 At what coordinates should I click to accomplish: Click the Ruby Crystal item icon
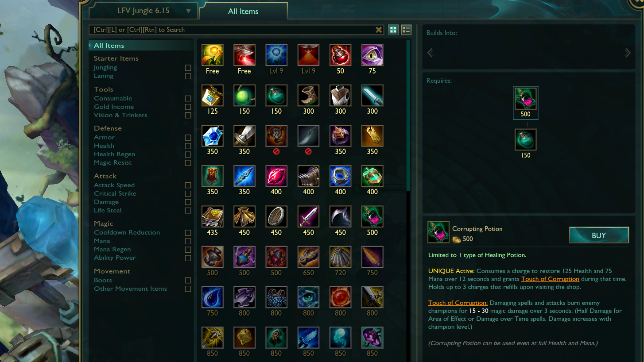pyautogui.click(x=276, y=176)
